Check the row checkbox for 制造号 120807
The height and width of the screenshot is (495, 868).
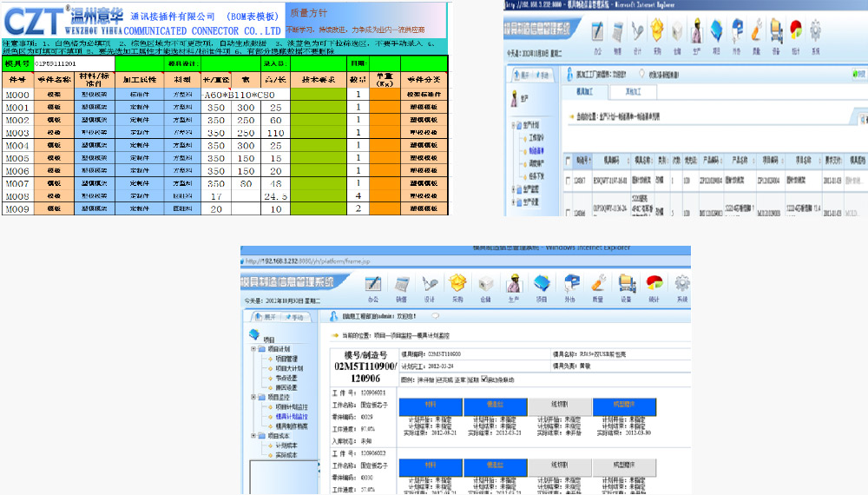click(x=569, y=180)
